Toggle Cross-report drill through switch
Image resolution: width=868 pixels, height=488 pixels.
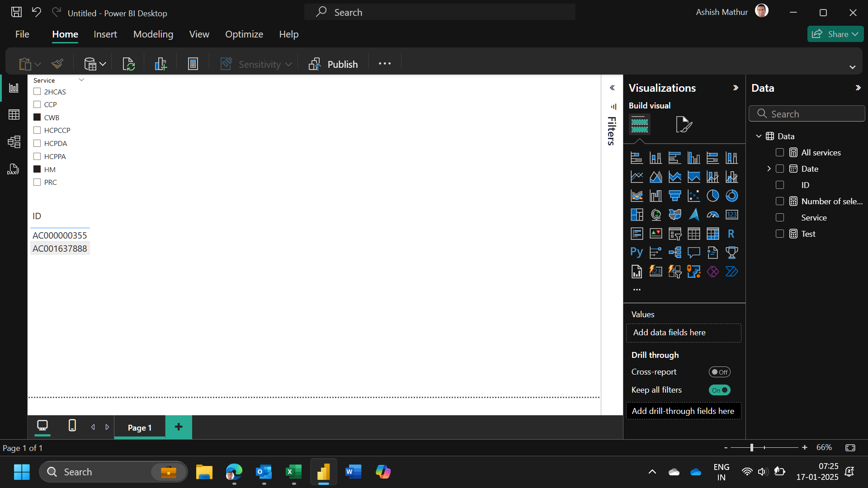[x=719, y=372]
